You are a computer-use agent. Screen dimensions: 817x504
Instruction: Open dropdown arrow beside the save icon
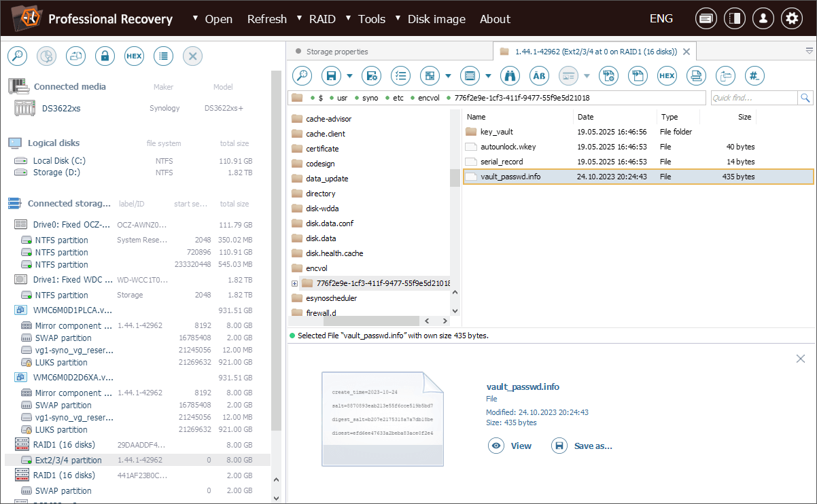[x=349, y=75]
